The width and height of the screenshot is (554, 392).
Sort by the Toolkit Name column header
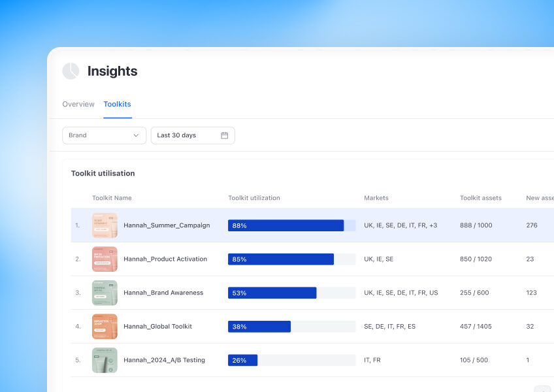(112, 198)
